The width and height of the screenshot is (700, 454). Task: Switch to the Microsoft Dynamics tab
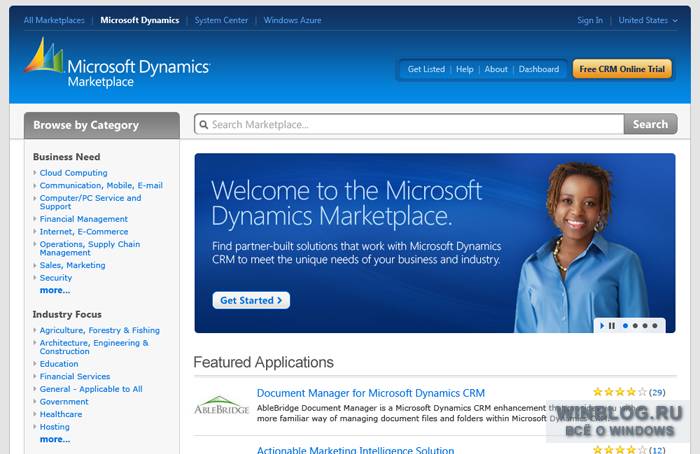tap(140, 20)
